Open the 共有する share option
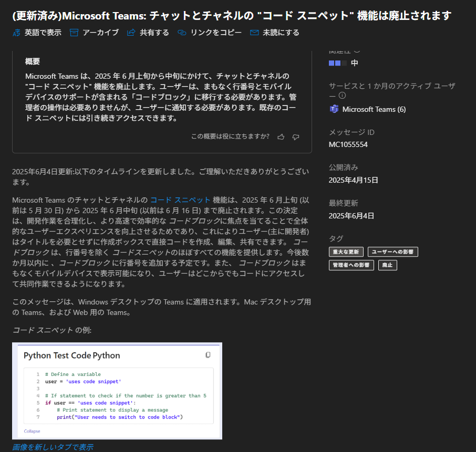Screen dimensions: 476x452 [x=148, y=33]
